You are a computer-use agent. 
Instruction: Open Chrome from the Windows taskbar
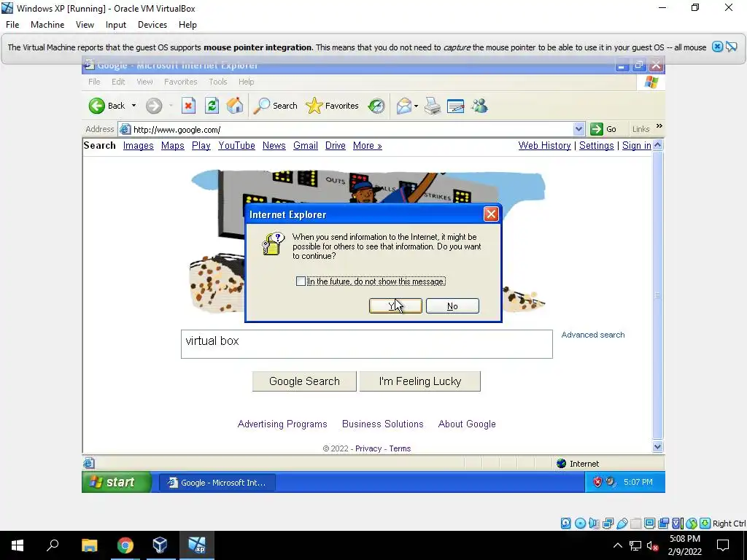point(125,545)
